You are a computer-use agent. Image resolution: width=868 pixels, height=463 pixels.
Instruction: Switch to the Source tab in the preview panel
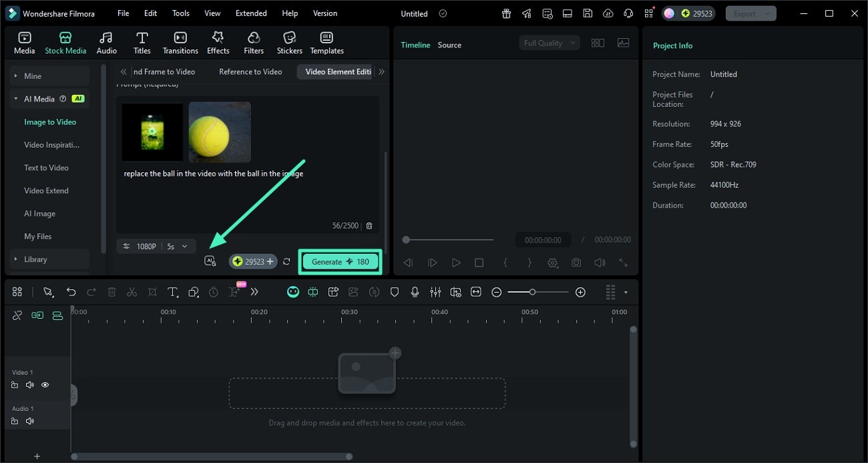[x=449, y=45]
